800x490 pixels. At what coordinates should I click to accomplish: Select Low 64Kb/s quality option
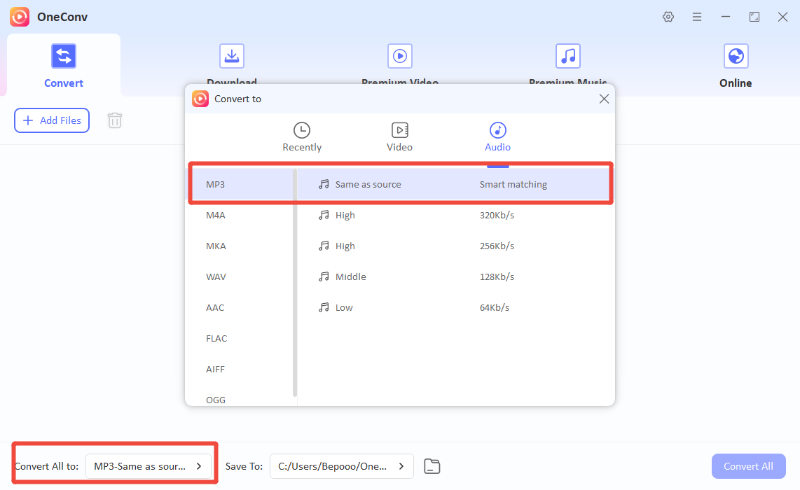coord(454,307)
